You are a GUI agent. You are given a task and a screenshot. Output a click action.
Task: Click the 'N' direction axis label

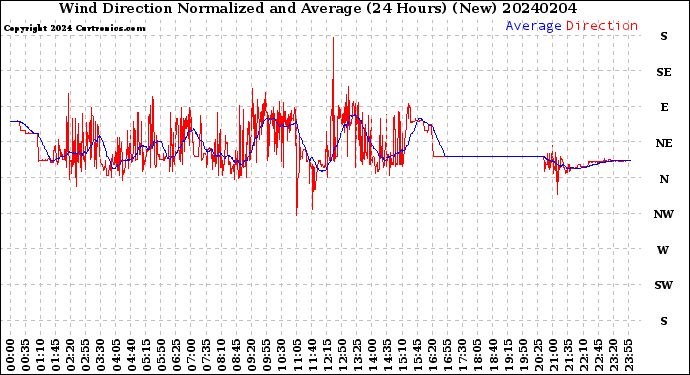[664, 179]
